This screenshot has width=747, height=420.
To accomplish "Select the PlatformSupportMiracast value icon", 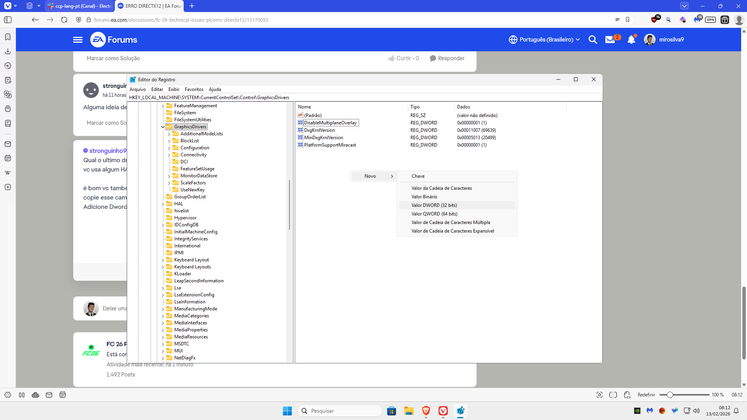I will [x=300, y=145].
